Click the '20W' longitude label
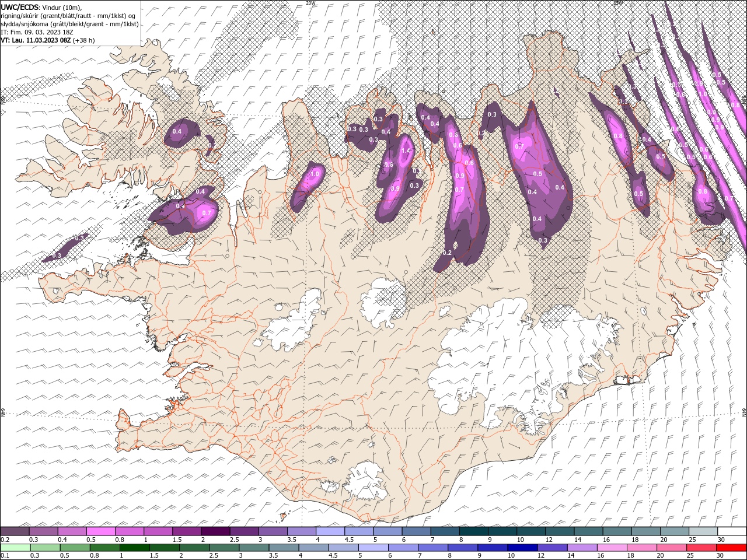The height and width of the screenshot is (560, 747). point(311,3)
